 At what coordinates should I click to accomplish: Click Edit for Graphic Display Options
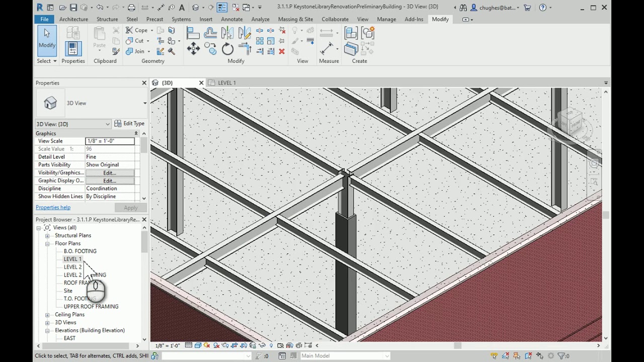pos(110,181)
